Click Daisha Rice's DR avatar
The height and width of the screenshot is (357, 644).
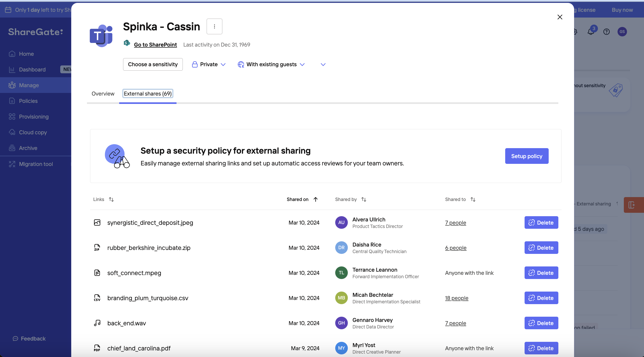341,248
